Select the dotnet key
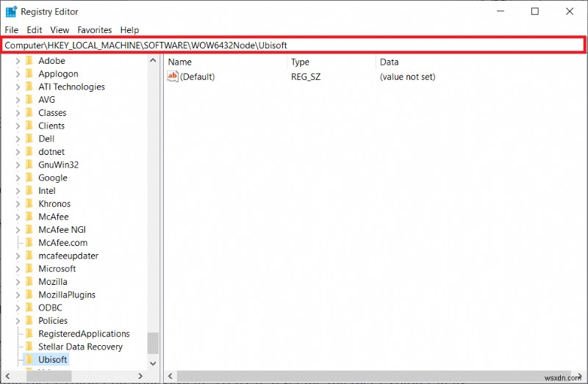The height and width of the screenshot is (384, 588). click(x=51, y=152)
